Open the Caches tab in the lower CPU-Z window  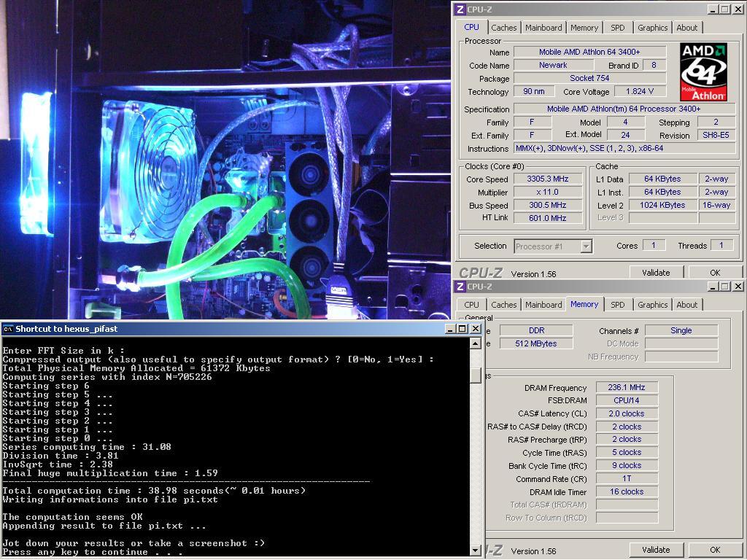point(503,305)
